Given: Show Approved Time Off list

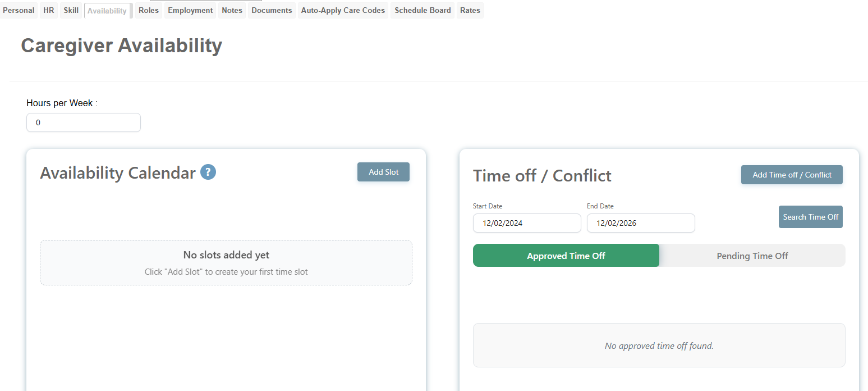Looking at the screenshot, I should click(566, 256).
